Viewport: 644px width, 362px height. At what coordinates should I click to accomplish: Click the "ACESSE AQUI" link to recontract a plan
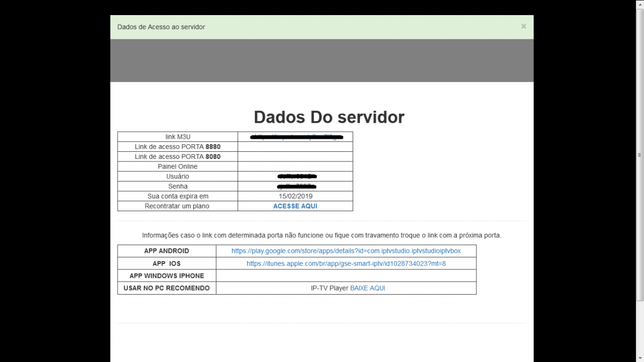[295, 206]
